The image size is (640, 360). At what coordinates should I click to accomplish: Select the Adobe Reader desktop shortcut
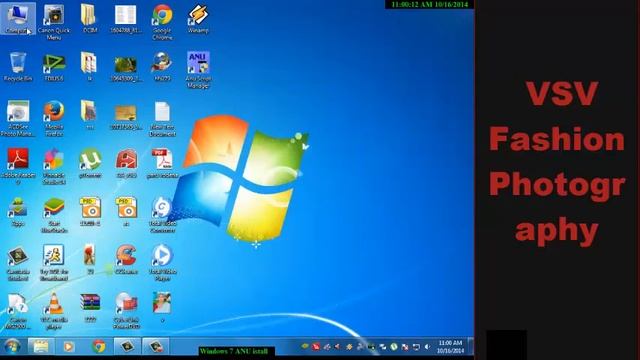tap(18, 166)
